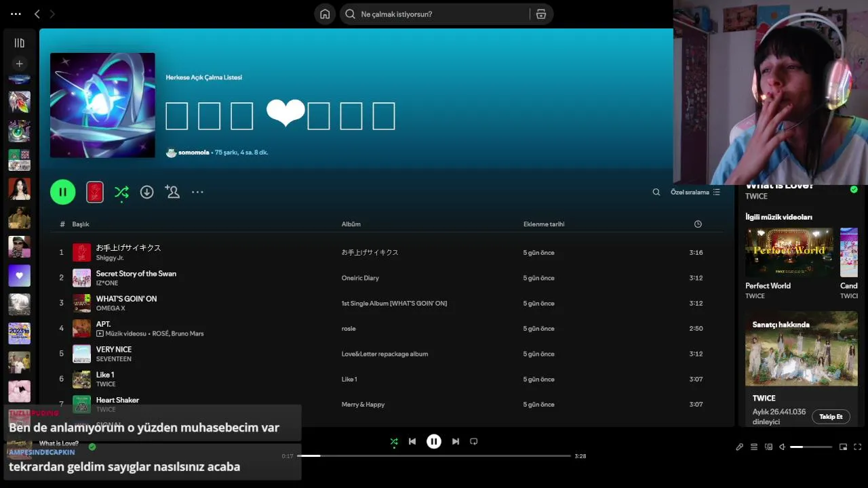The height and width of the screenshot is (488, 868).
Task: Open 'TWICE' artist name under now playing title
Action: (756, 197)
